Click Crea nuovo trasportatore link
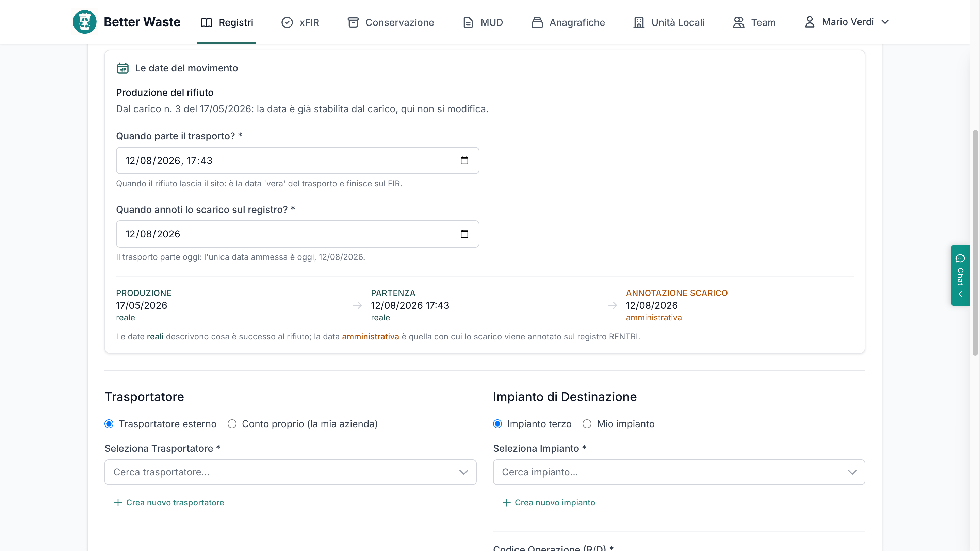Image resolution: width=980 pixels, height=551 pixels. pos(169,503)
